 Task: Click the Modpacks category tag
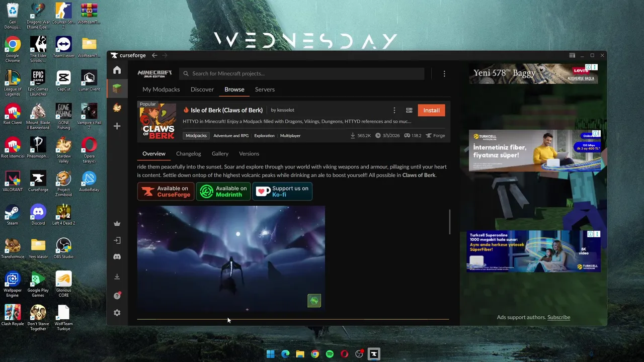coord(196,136)
